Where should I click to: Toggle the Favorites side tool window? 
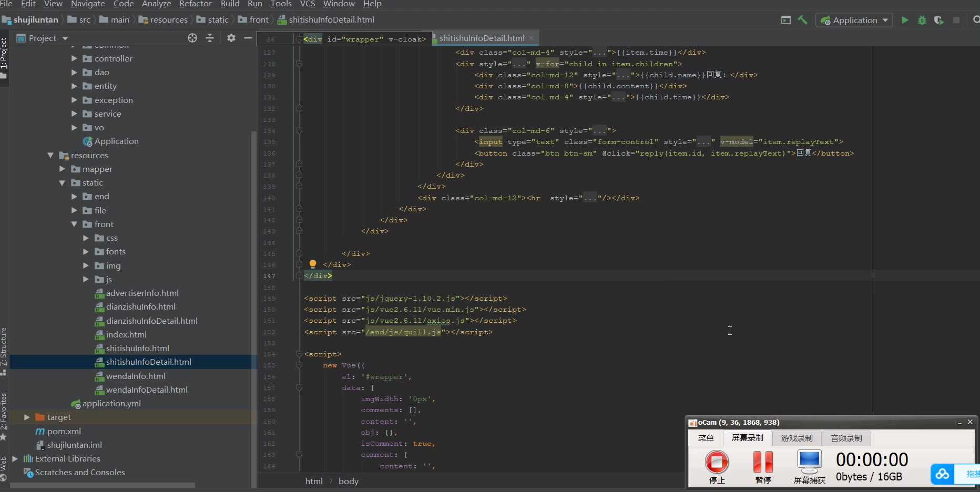[4, 413]
